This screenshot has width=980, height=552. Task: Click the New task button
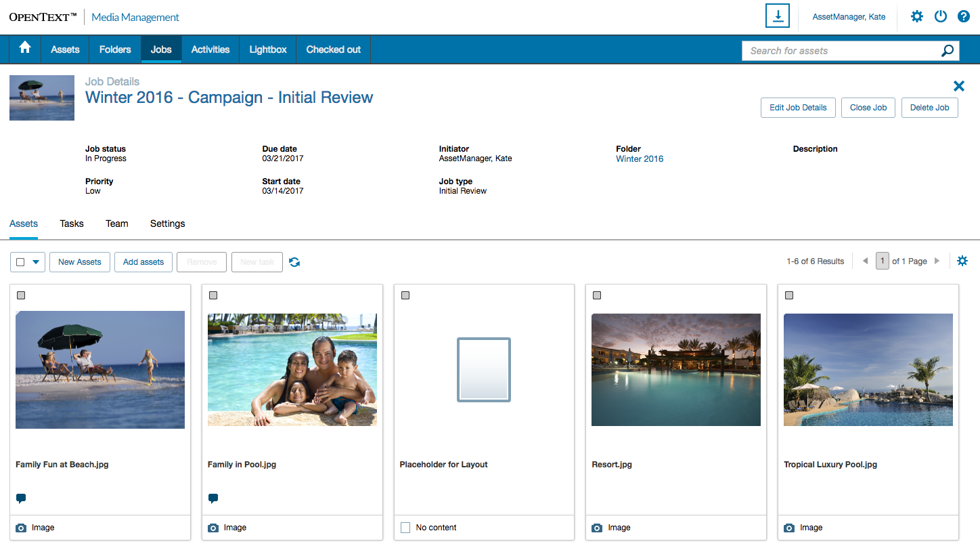click(257, 262)
